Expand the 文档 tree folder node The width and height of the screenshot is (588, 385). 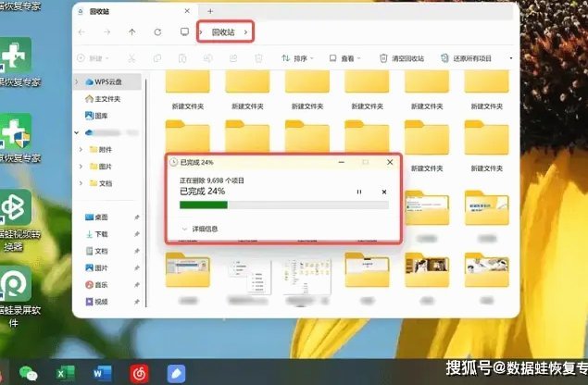81,183
